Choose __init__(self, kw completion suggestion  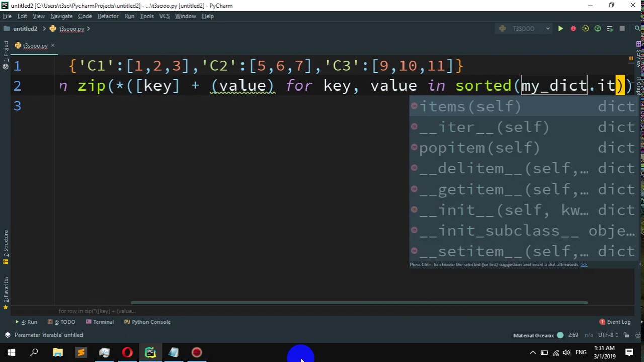(523, 210)
